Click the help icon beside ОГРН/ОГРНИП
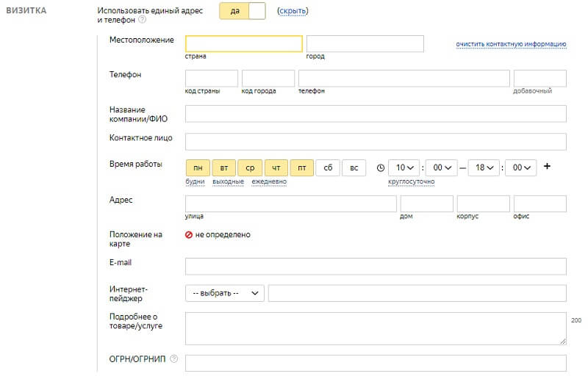 174,359
